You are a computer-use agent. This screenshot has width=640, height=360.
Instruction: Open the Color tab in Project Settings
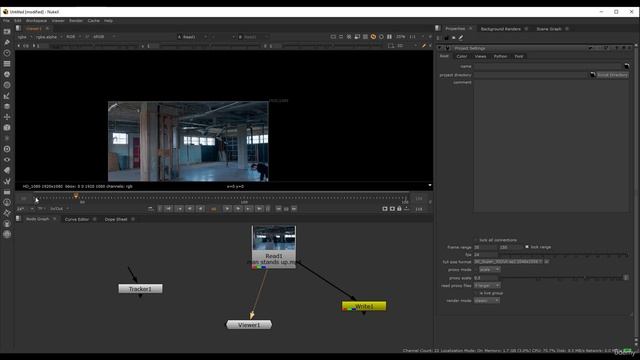pyautogui.click(x=462, y=56)
